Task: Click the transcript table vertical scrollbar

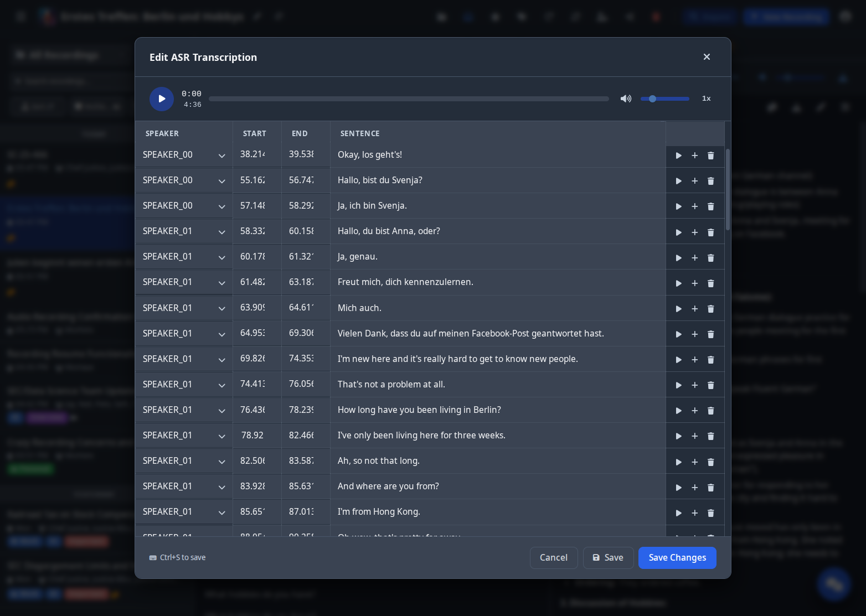Action: point(728,189)
